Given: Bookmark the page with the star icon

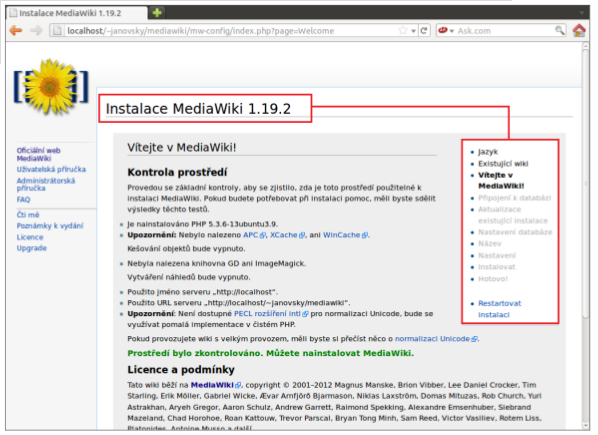Looking at the screenshot, I should point(403,30).
